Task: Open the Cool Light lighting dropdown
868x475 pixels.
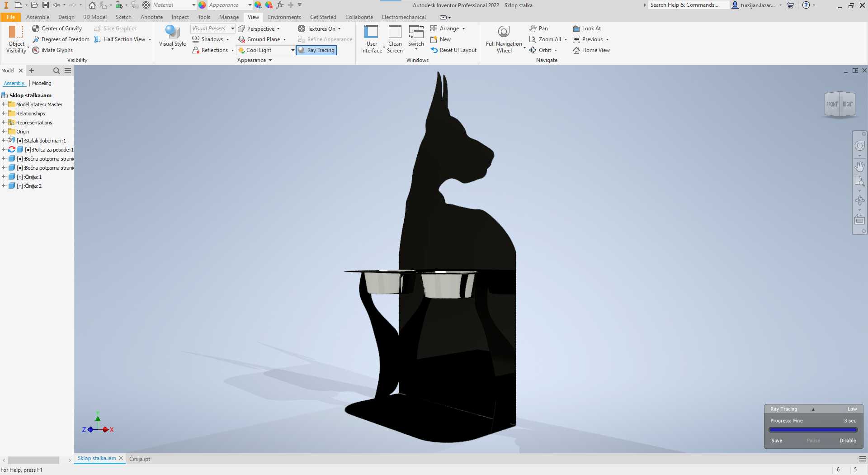Action: point(292,50)
